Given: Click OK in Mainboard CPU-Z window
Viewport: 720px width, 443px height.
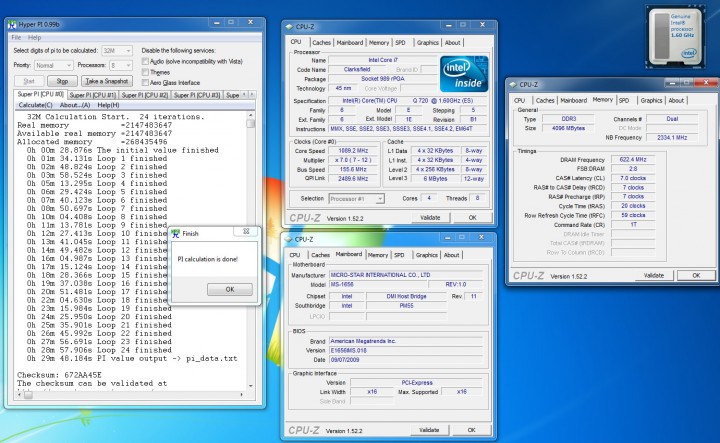Looking at the screenshot, I should tap(472, 430).
